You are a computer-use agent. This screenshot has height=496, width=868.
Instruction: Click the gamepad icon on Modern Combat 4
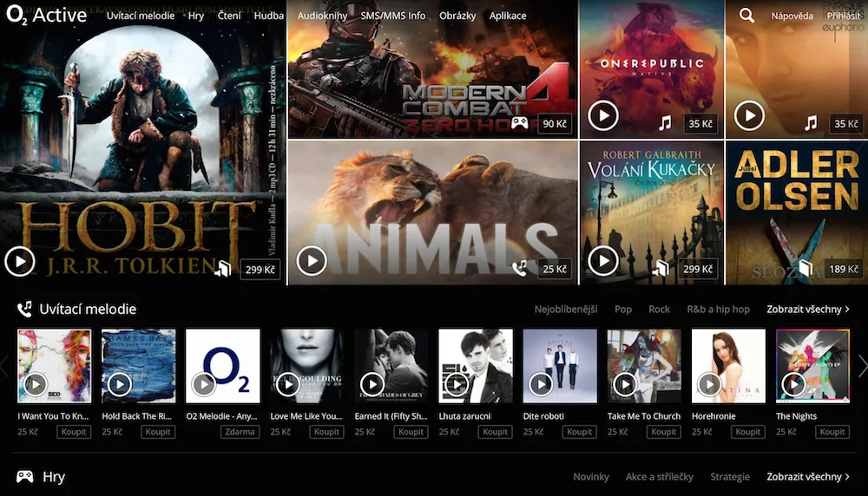[519, 123]
